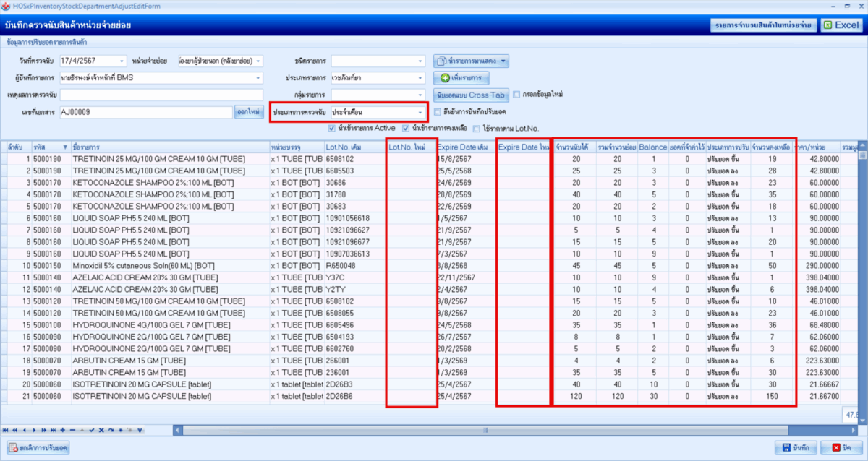Untick the นำเข้ารายการ Active checkbox
The image size is (868, 461).
point(332,129)
